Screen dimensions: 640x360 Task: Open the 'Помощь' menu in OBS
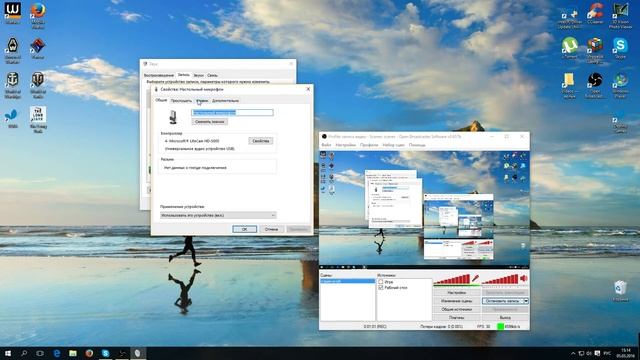[x=417, y=145]
